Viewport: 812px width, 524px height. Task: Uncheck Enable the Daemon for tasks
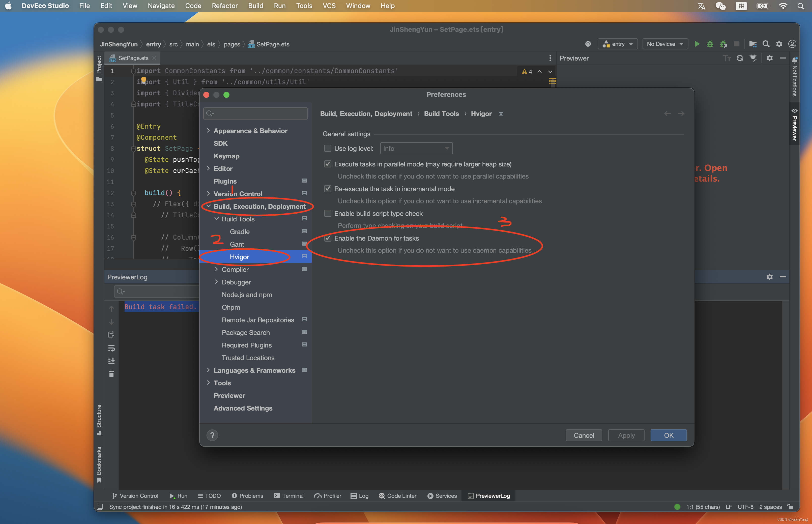(328, 238)
